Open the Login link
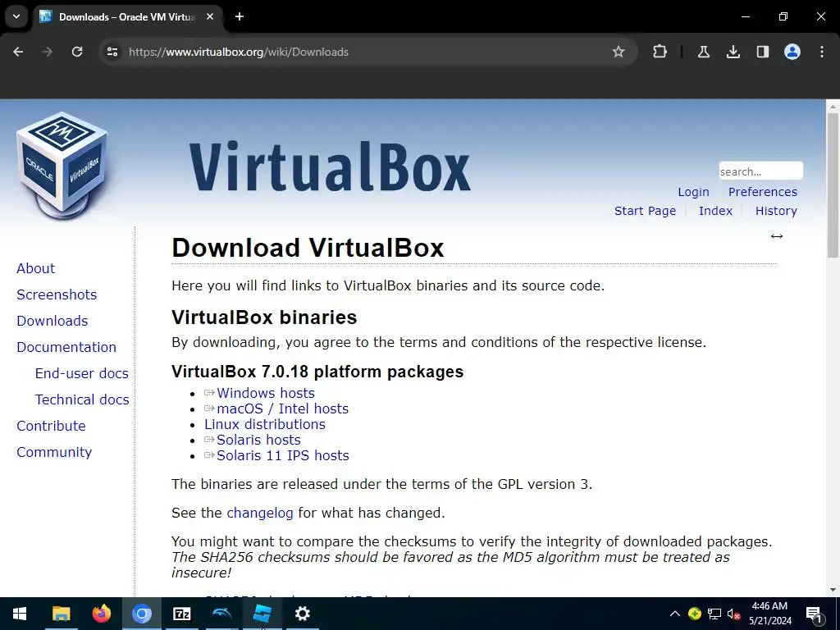Viewport: 840px width, 630px height. coord(693,192)
